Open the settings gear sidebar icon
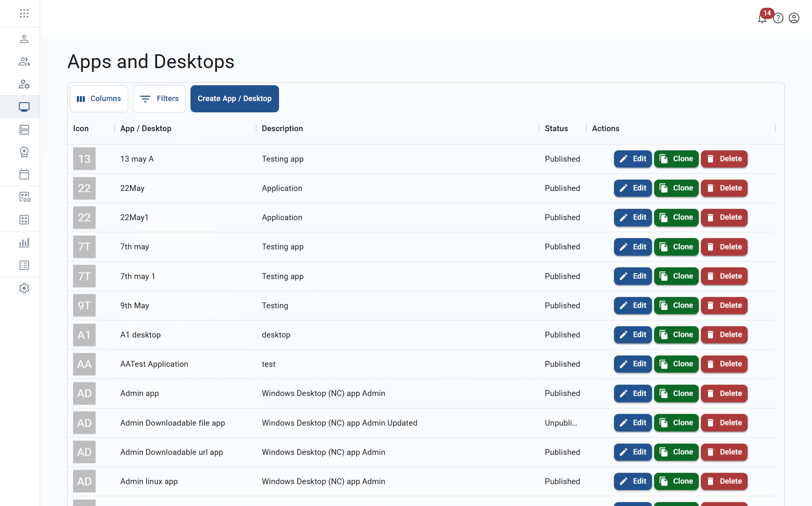The image size is (812, 506). (24, 288)
